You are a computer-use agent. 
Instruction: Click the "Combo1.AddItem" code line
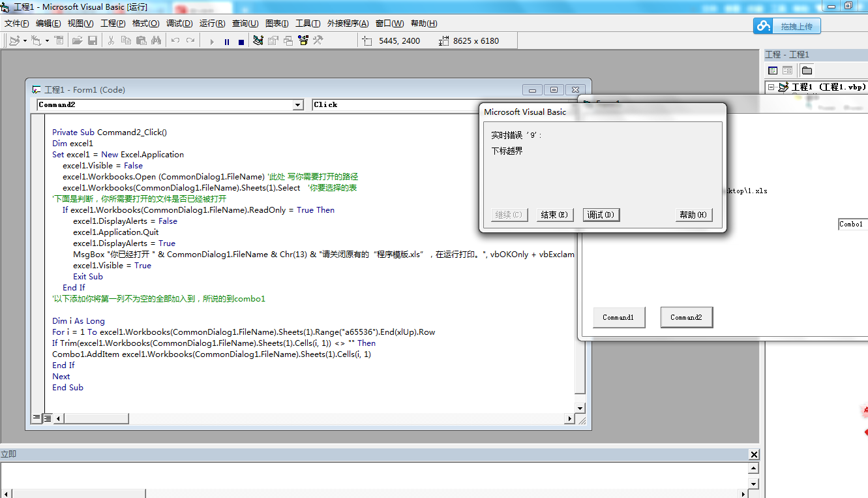tap(211, 354)
